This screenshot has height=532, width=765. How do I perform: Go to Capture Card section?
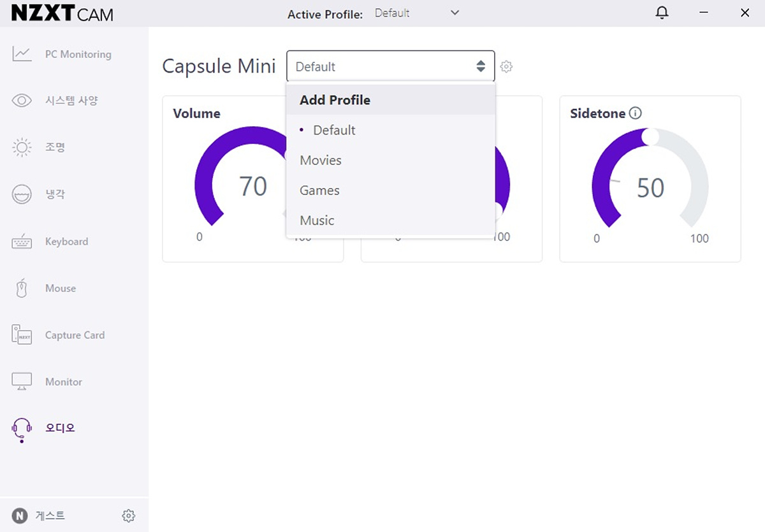tap(75, 335)
